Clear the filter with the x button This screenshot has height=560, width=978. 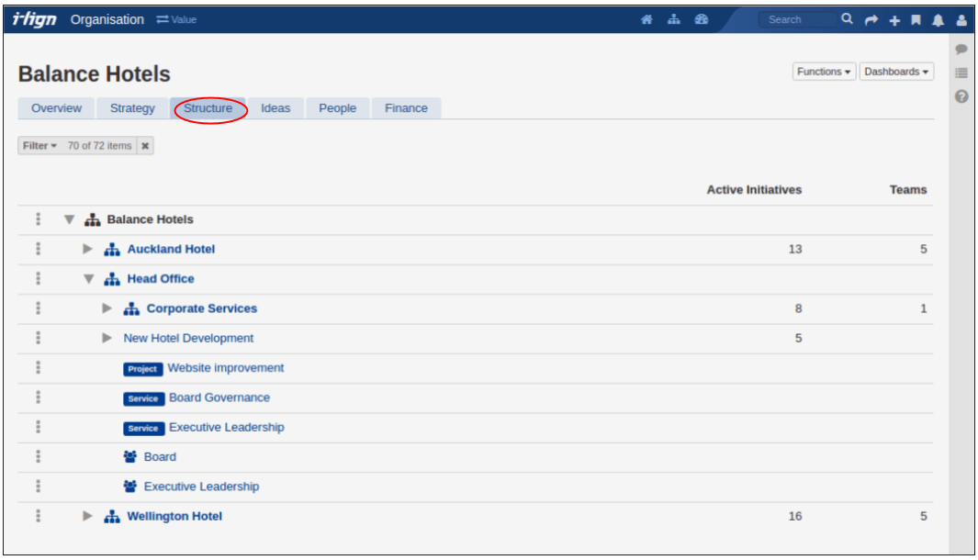pos(145,146)
